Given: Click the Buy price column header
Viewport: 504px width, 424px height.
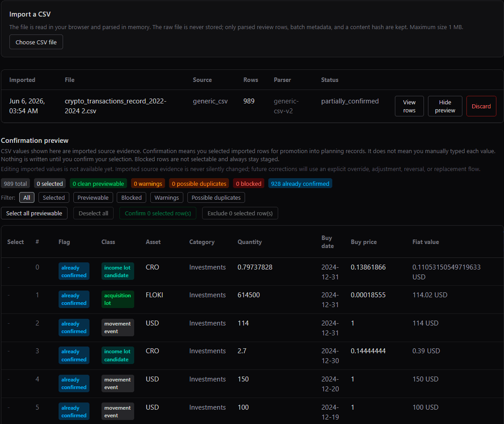Looking at the screenshot, I should [x=364, y=242].
